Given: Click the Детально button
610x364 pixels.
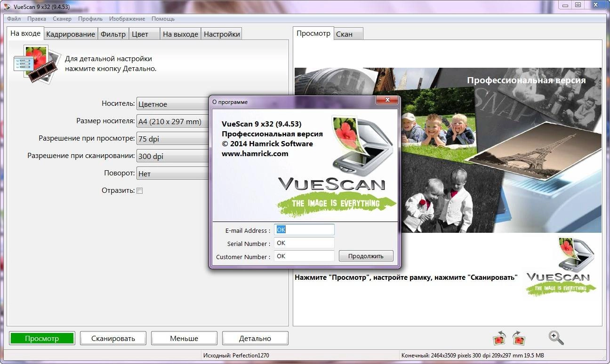Looking at the screenshot, I should click(255, 338).
